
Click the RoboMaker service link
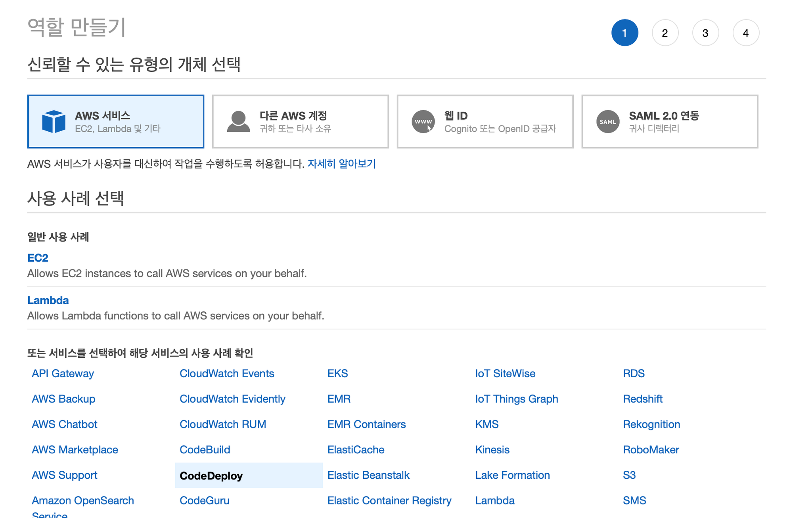pyautogui.click(x=651, y=450)
